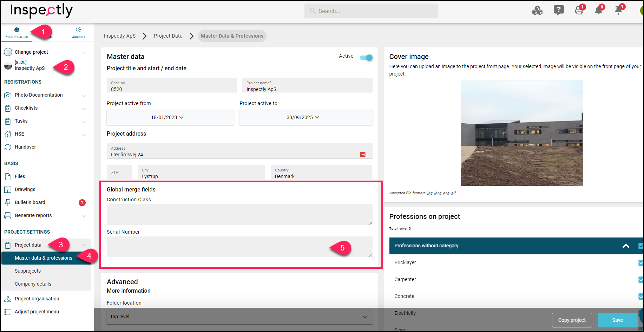Click the Drawings blueprint icon

click(x=8, y=190)
